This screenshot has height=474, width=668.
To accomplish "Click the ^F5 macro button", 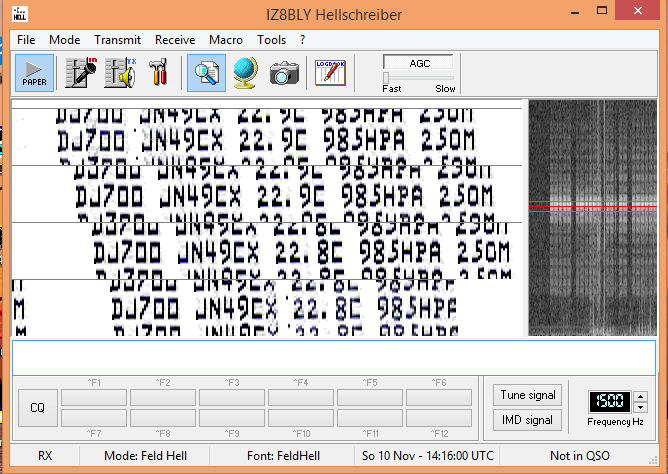I will tap(370, 397).
